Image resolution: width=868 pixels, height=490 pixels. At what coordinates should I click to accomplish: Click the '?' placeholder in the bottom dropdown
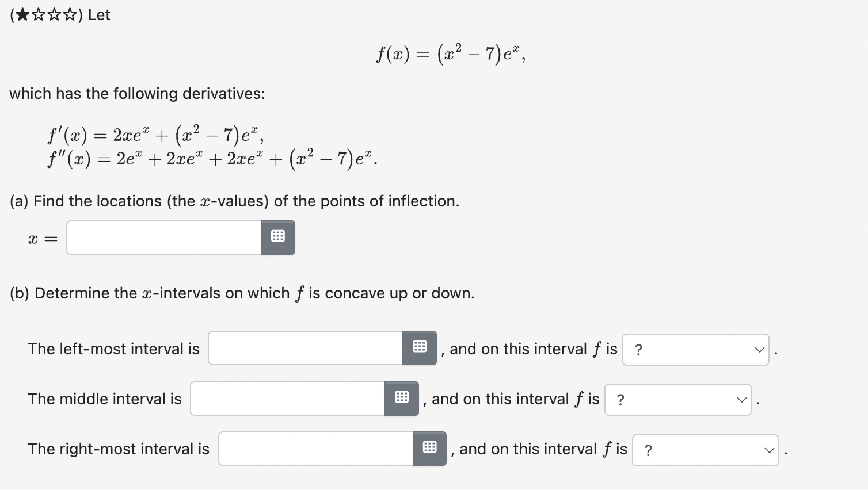(649, 450)
